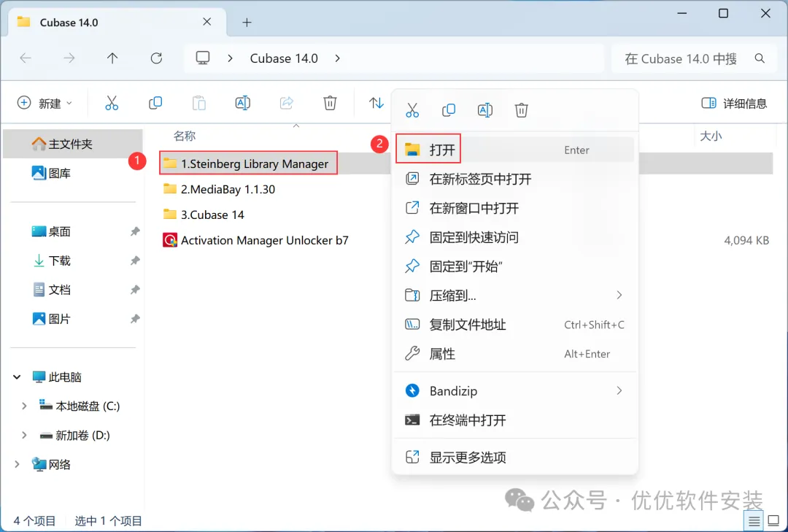Toggle the 详细信息 details pane

pos(734,103)
